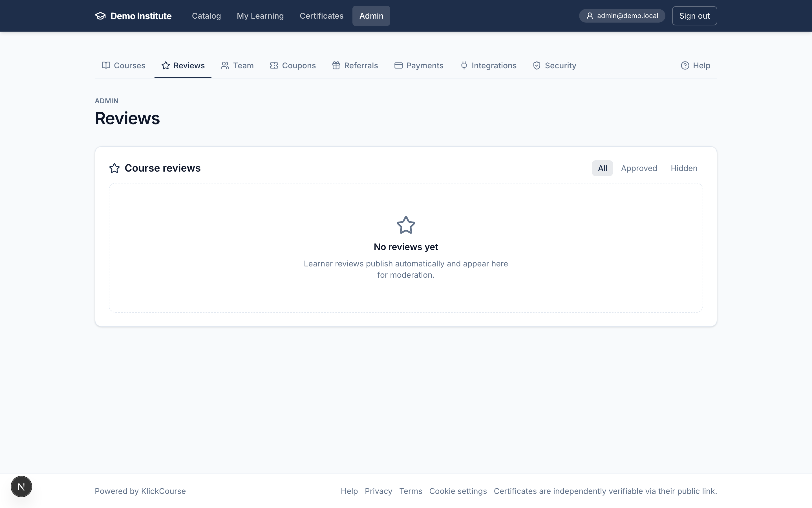Image resolution: width=812 pixels, height=508 pixels.
Task: Click the gift icon beside Referrals
Action: (336, 65)
